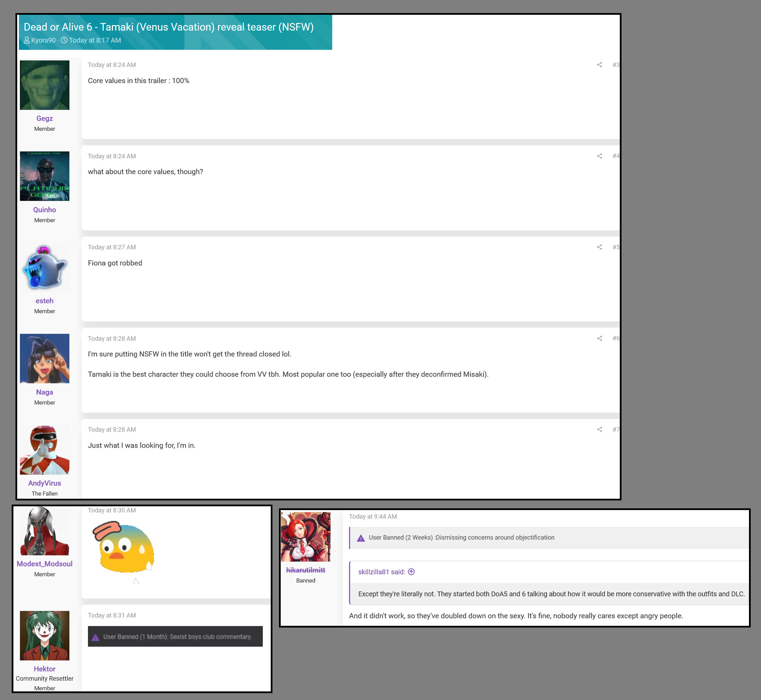Image resolution: width=761 pixels, height=700 pixels.
Task: Click the "Banned" label under hikarutilmitt
Action: 306,581
